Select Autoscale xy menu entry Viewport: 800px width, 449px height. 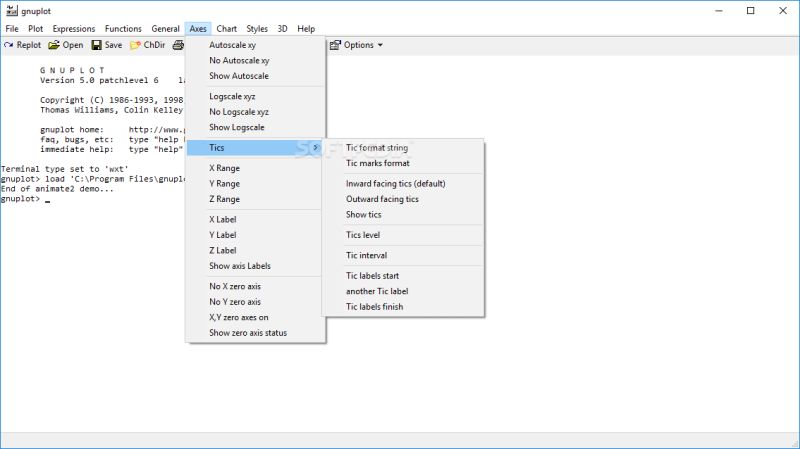point(256,45)
